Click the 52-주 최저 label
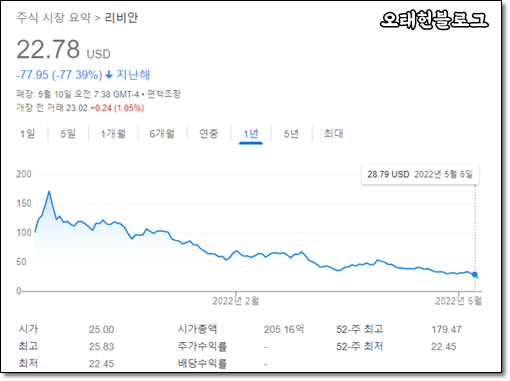The height and width of the screenshot is (381, 510). coord(360,347)
